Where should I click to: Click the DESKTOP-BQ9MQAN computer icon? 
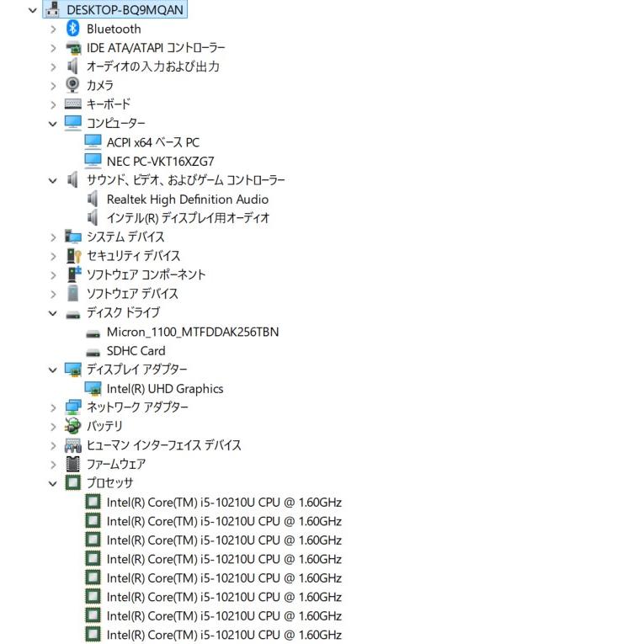(x=52, y=9)
